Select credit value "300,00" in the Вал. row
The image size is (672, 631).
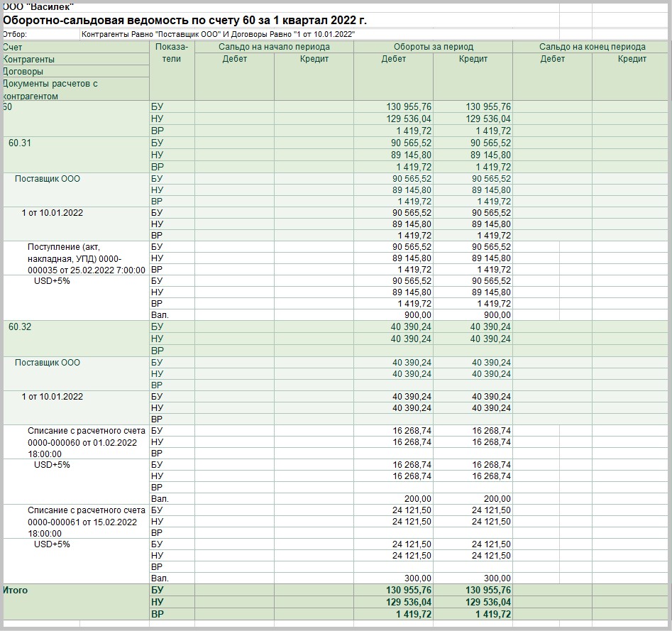tap(497, 578)
